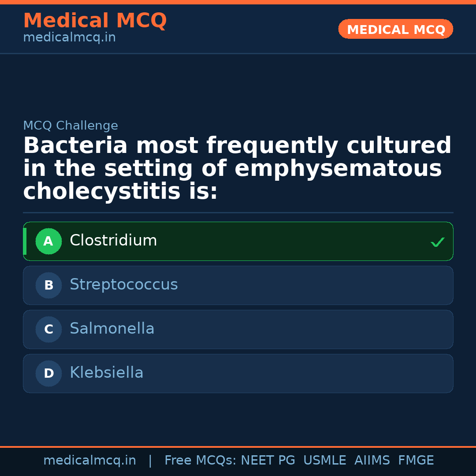This screenshot has width=476, height=476.
Task: Select AIIMS in the footer
Action: 372,461
